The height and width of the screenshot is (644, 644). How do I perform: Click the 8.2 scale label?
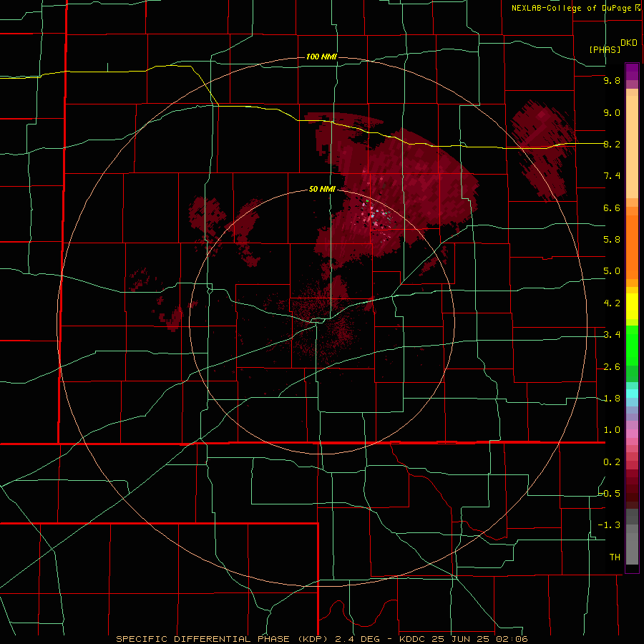click(x=612, y=144)
